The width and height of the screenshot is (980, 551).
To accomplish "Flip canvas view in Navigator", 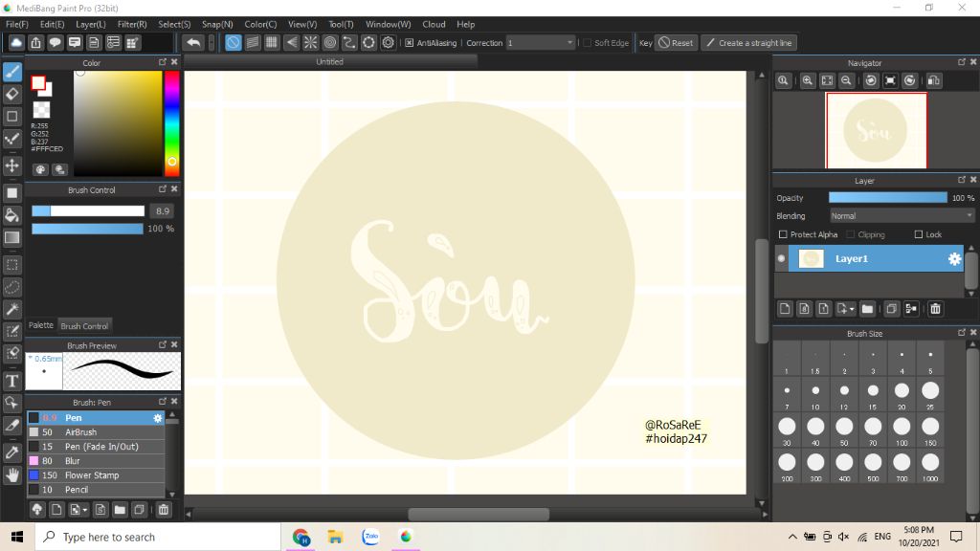I will tap(934, 80).
